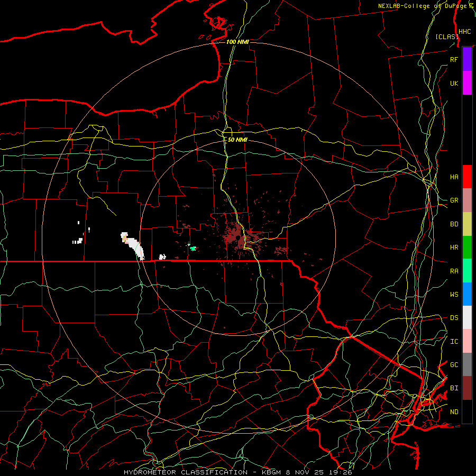Viewport: 476px width, 476px height.
Task: Click the white DS legend color swatch
Action: 467,317
